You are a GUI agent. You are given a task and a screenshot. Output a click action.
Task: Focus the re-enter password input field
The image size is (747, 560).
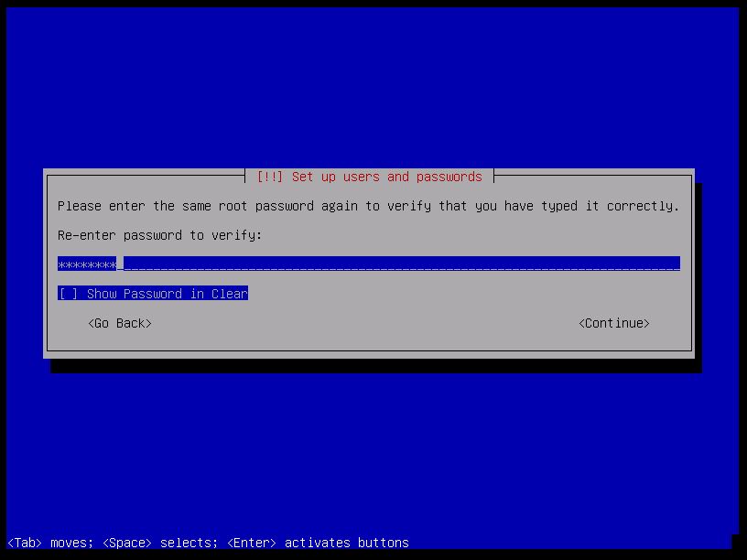tap(369, 264)
